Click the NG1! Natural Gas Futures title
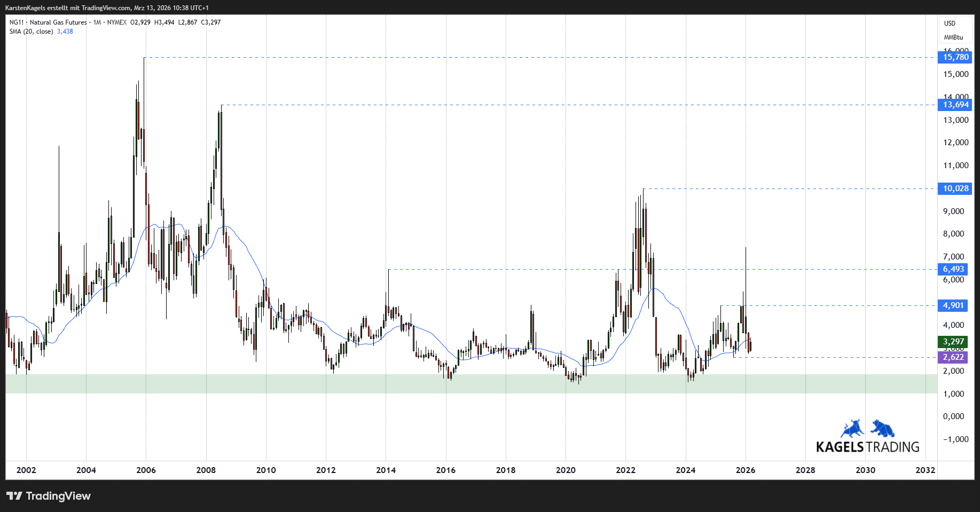Image resolution: width=980 pixels, height=512 pixels. pyautogui.click(x=48, y=22)
